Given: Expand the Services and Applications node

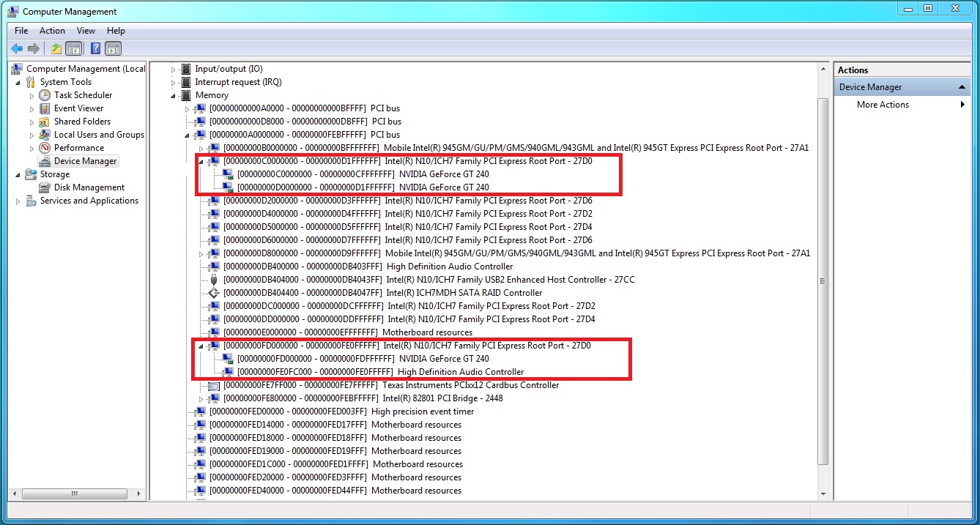Looking at the screenshot, I should point(18,201).
